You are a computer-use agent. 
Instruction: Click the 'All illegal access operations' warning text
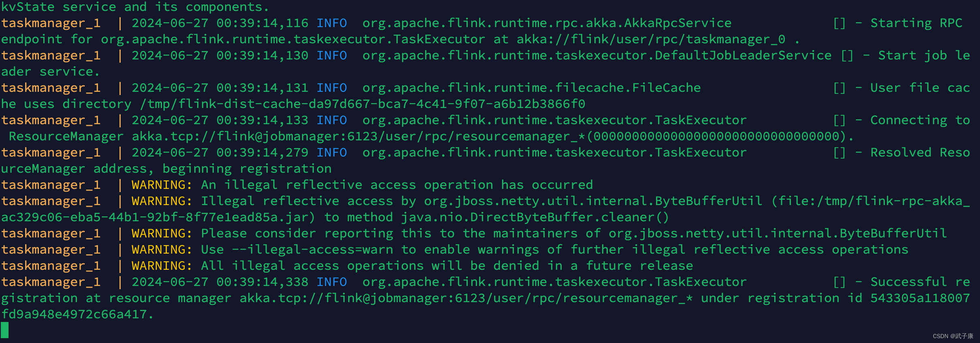(x=447, y=266)
